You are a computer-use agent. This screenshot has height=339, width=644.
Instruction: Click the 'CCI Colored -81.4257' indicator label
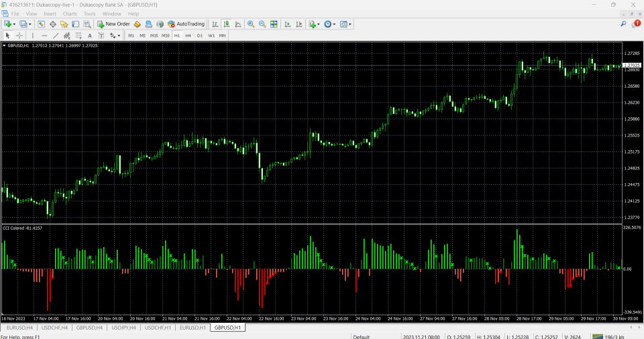tap(23, 228)
